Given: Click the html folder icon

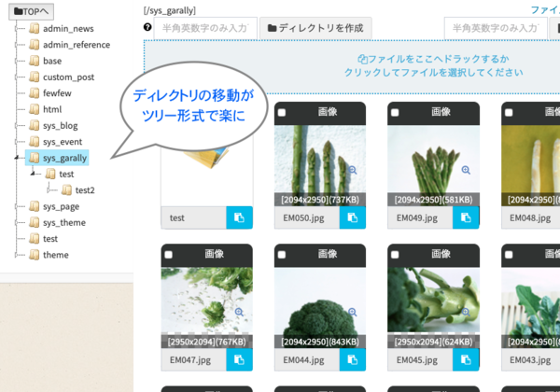Looking at the screenshot, I should click(34, 109).
